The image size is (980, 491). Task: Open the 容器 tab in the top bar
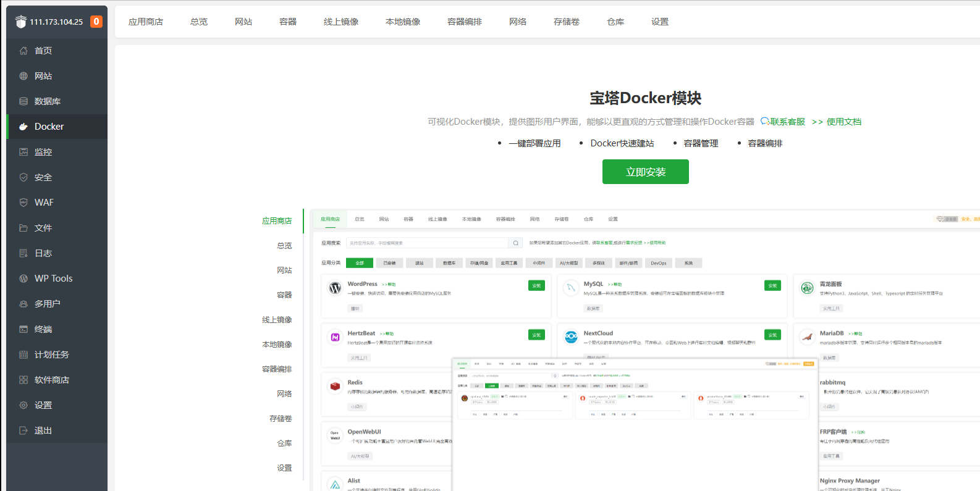[288, 22]
